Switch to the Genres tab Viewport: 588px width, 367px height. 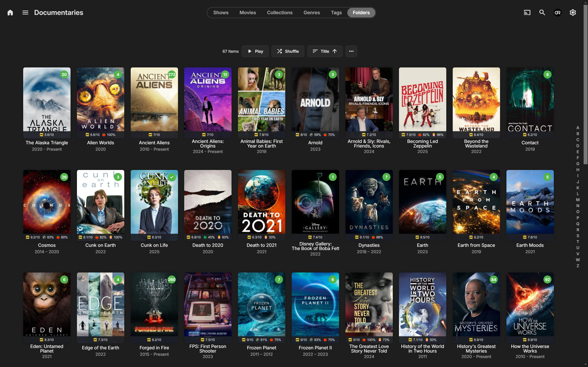pos(311,13)
